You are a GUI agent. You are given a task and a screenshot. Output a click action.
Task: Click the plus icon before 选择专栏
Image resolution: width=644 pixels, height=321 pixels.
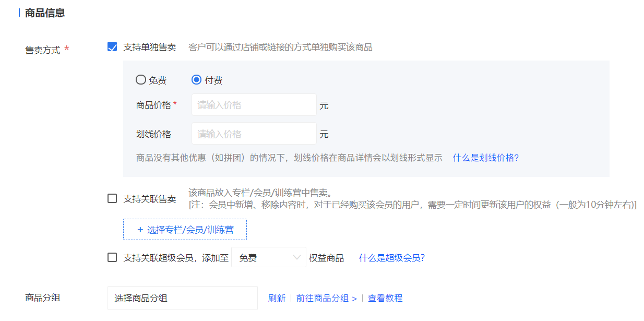pos(140,229)
